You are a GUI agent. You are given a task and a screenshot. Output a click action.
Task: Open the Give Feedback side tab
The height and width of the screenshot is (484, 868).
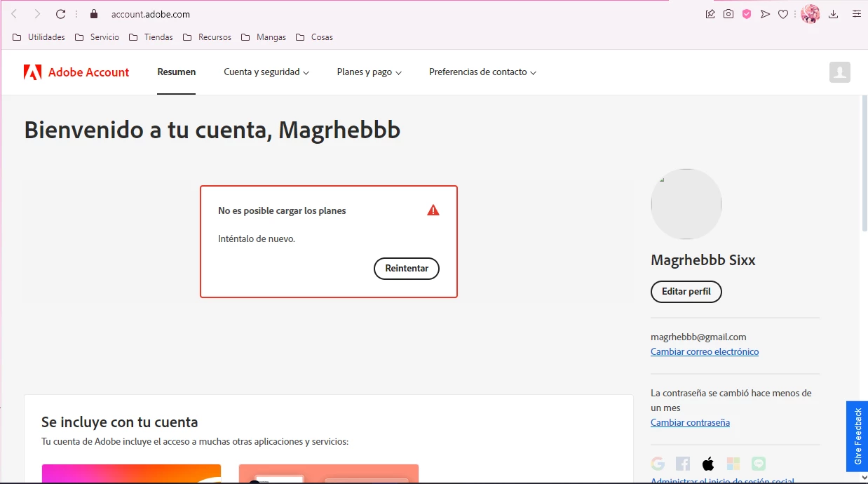[857, 436]
